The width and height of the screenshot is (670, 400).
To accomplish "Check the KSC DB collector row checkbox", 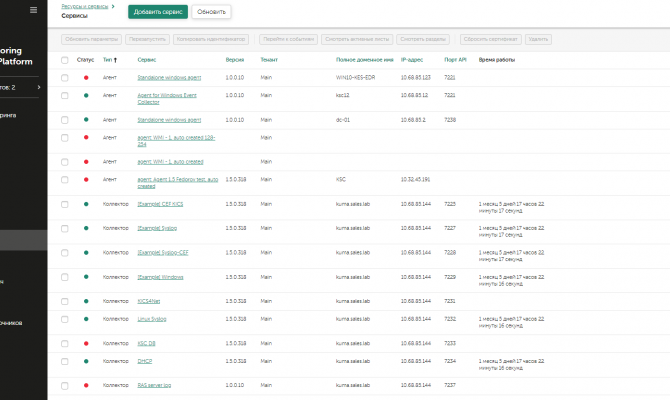I will (65, 344).
